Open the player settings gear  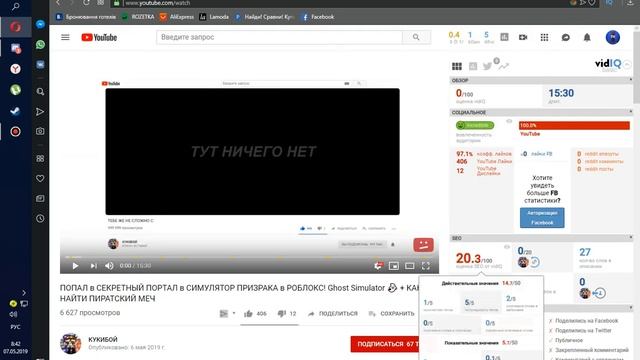point(378,266)
